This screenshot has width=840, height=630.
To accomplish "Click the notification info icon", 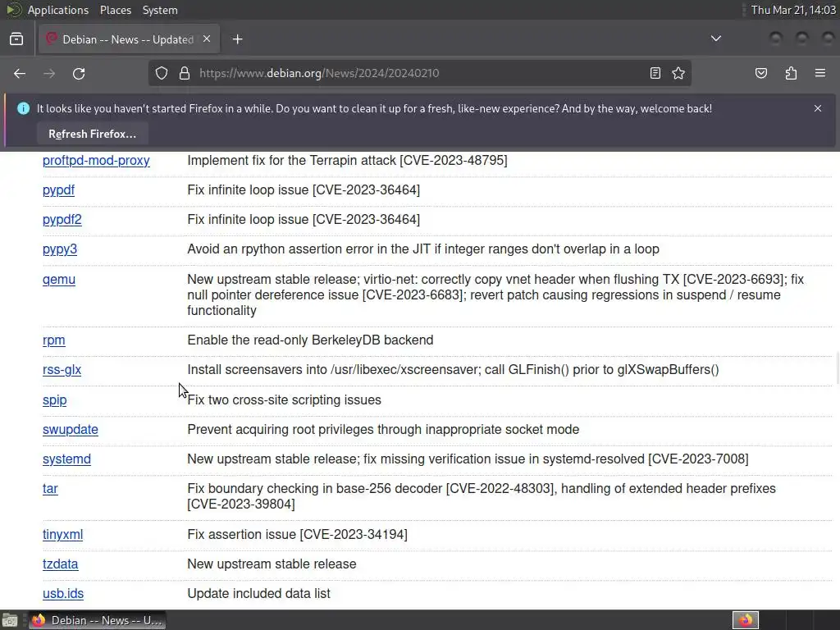I will 23,108.
